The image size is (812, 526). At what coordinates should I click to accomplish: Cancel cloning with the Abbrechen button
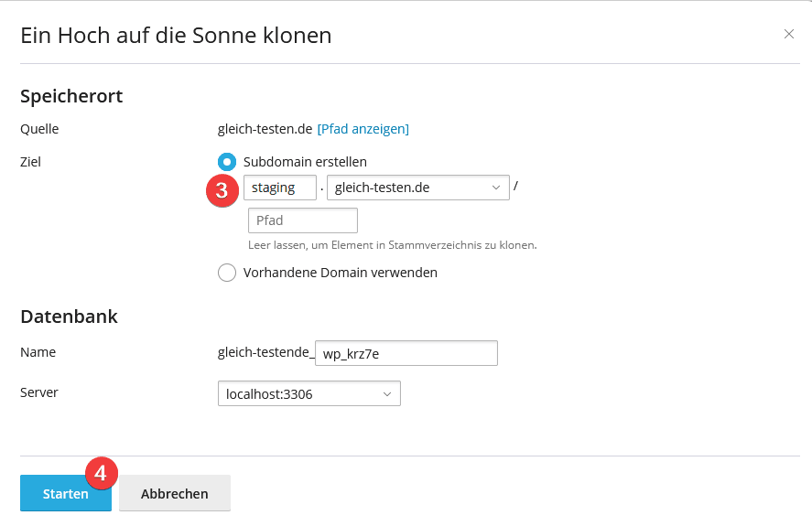(174, 493)
